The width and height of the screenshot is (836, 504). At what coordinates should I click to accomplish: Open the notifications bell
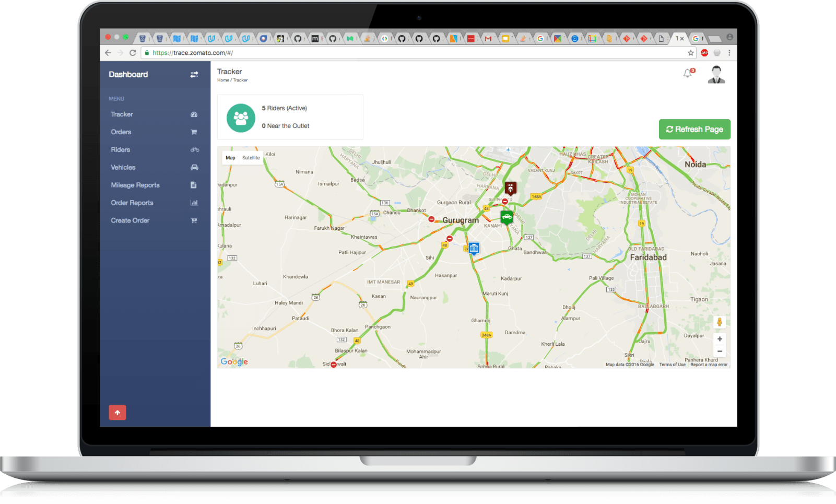[688, 74]
